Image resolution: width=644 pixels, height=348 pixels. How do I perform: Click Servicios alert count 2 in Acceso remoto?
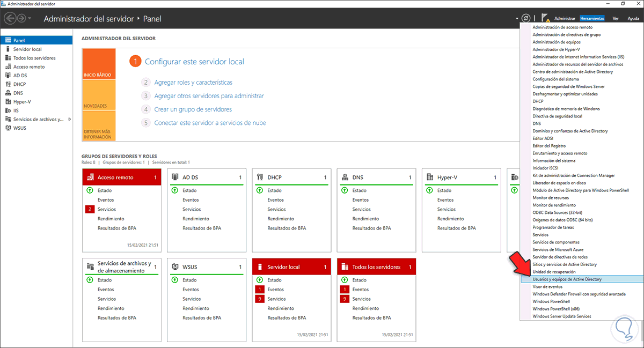[x=89, y=209]
